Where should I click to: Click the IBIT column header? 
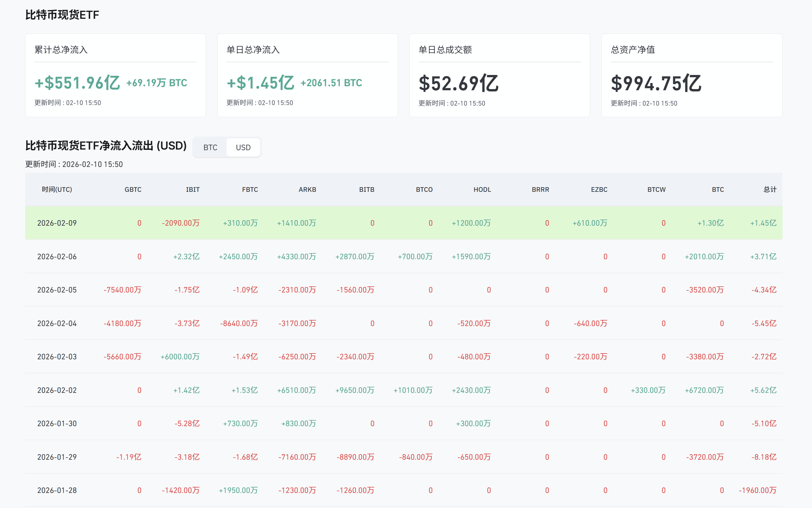[192, 189]
